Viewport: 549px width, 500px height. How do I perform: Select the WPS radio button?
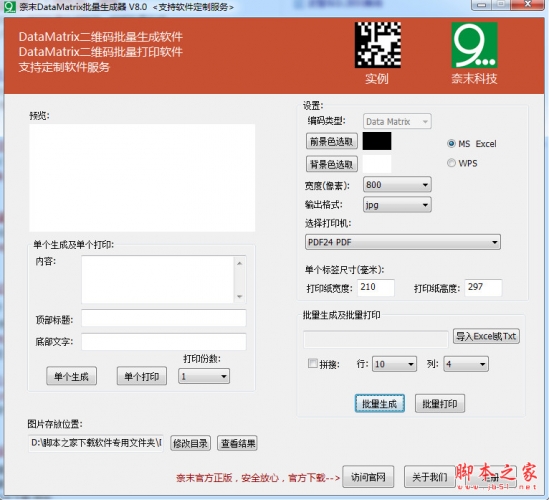pos(451,163)
